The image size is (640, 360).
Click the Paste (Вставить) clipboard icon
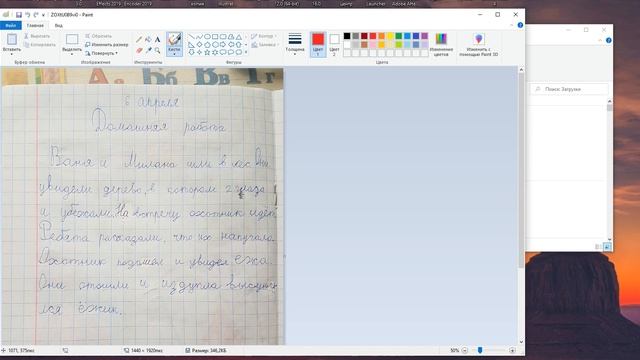click(12, 40)
